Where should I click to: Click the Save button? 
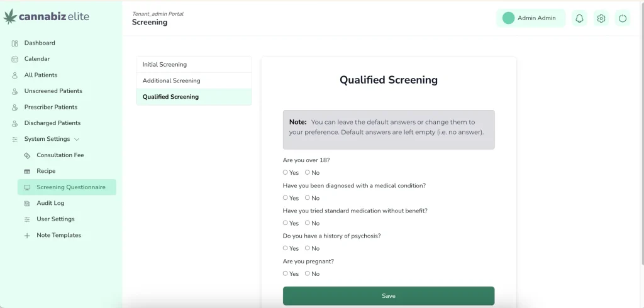(x=389, y=295)
